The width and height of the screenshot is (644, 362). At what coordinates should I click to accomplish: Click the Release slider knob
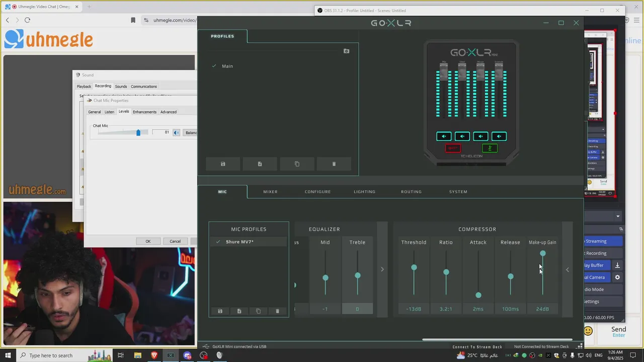(x=510, y=277)
